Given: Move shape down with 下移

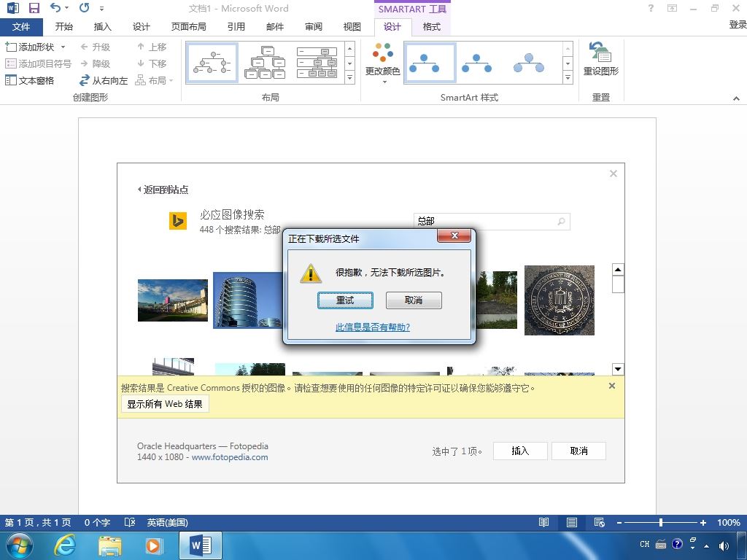Looking at the screenshot, I should [152, 63].
